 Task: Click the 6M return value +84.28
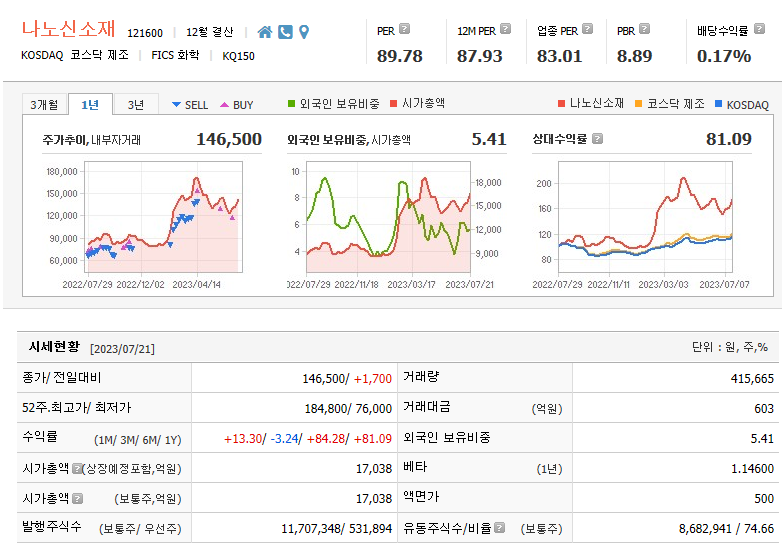[326, 438]
